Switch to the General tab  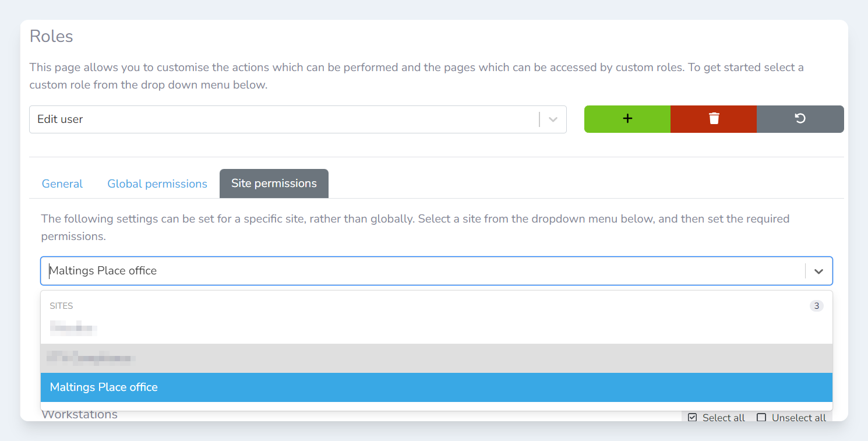click(62, 184)
